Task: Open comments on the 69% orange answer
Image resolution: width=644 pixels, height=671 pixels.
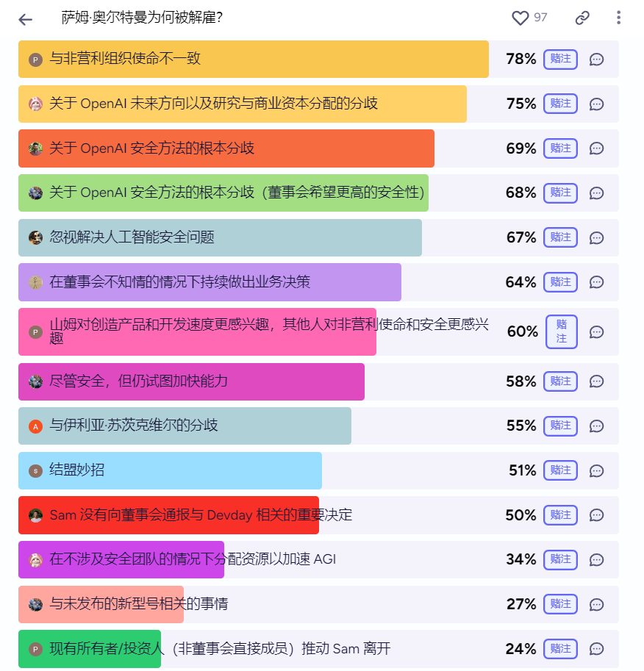Action: pos(596,148)
